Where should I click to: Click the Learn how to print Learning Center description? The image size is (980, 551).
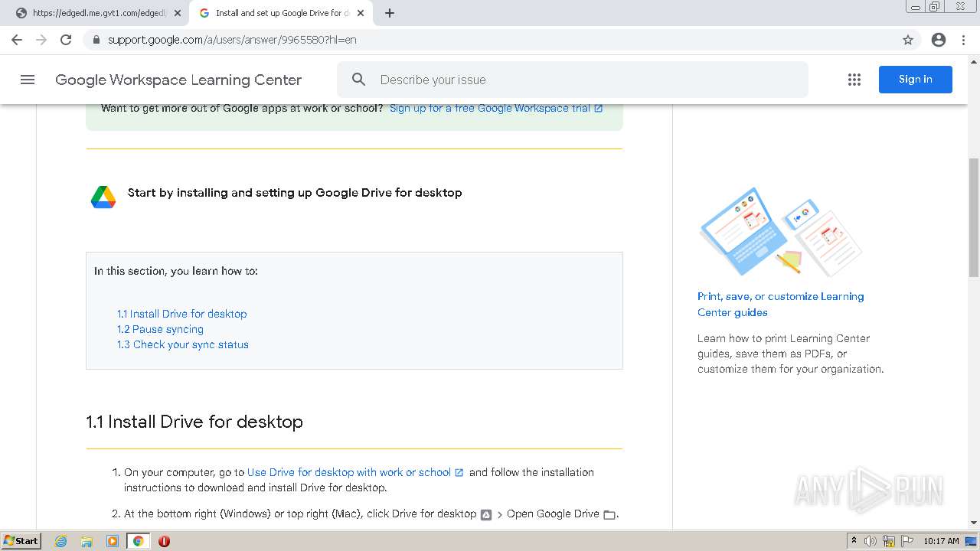click(x=791, y=354)
